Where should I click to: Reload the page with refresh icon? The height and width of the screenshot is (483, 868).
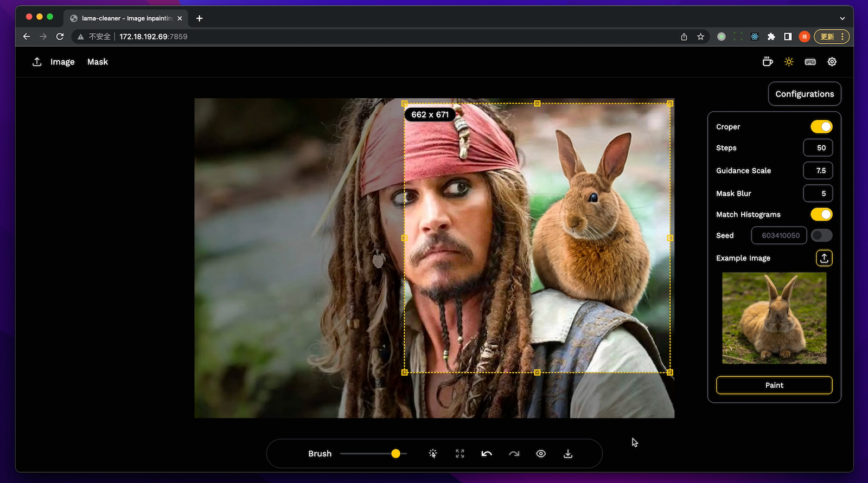(60, 36)
